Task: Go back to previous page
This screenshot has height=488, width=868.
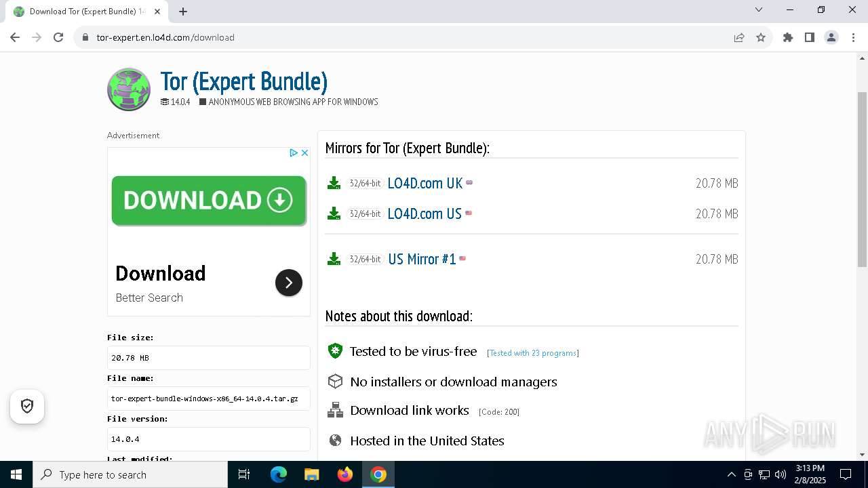Action: [x=15, y=37]
